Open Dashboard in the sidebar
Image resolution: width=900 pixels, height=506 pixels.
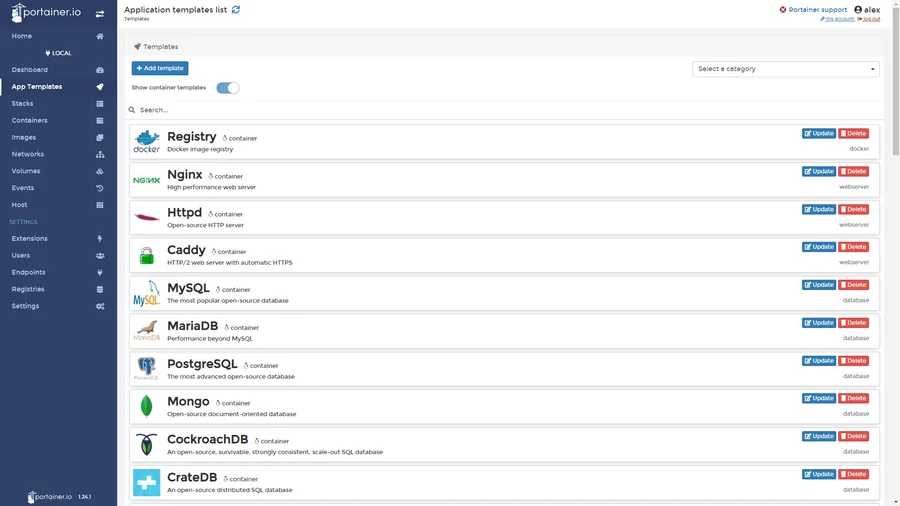[x=30, y=70]
